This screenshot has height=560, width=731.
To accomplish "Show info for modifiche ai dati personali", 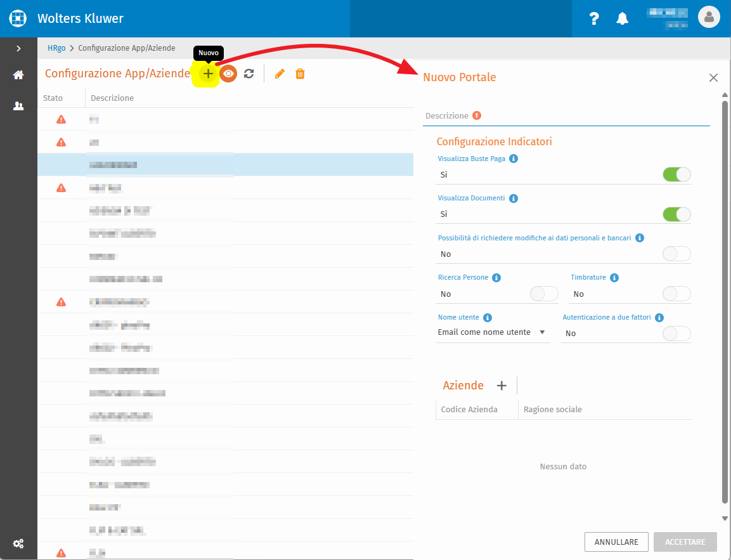I will [640, 238].
